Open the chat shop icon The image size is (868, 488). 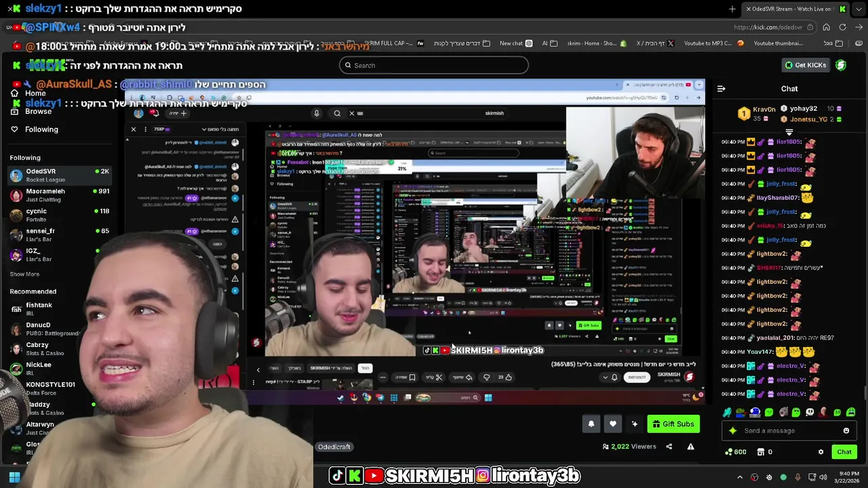click(761, 452)
